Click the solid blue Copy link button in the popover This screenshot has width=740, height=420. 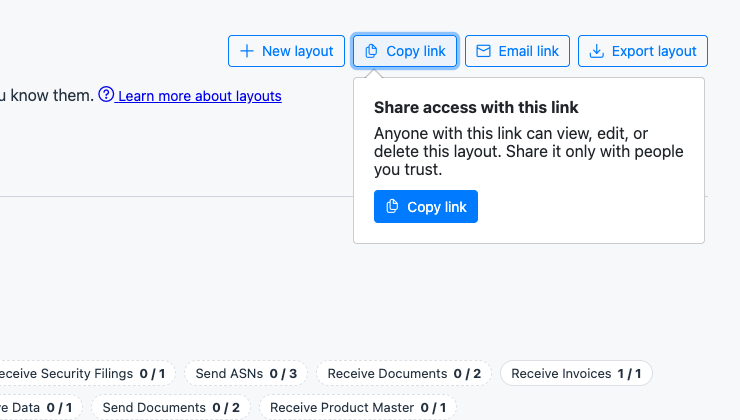click(x=426, y=207)
